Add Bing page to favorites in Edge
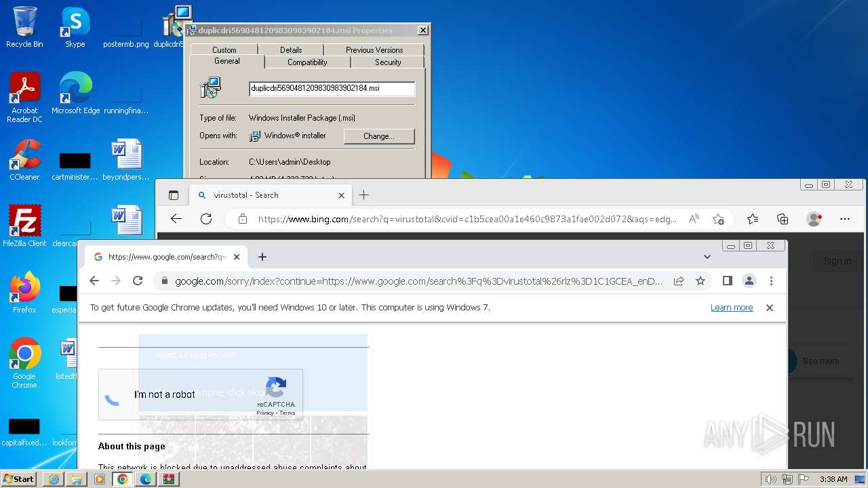The width and height of the screenshot is (868, 488). tap(718, 219)
